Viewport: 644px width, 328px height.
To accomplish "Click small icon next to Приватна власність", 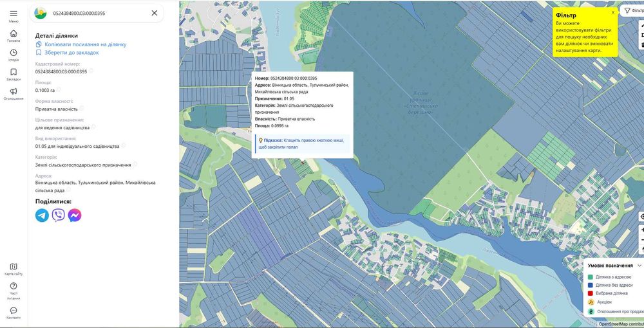I will (81, 108).
